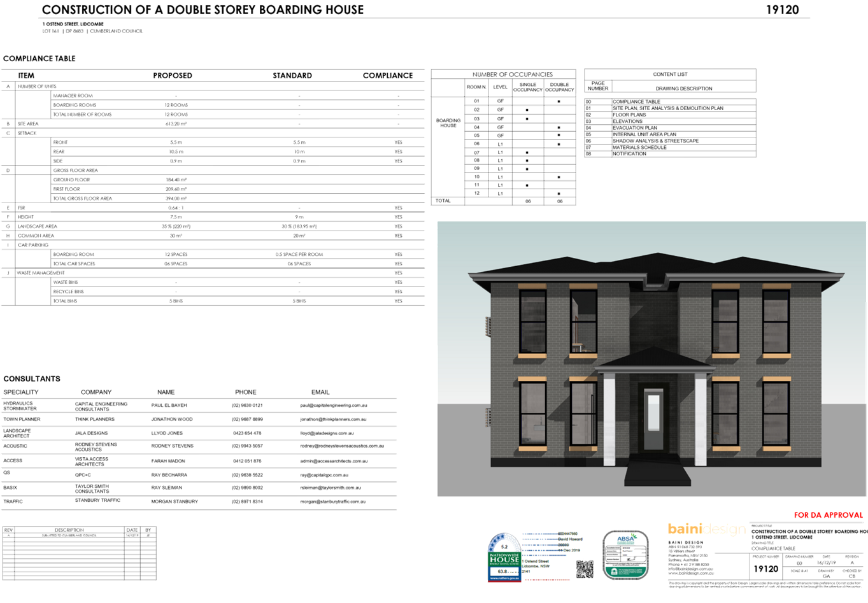
Task: Click the Compliance Table heading
Action: tap(39, 59)
